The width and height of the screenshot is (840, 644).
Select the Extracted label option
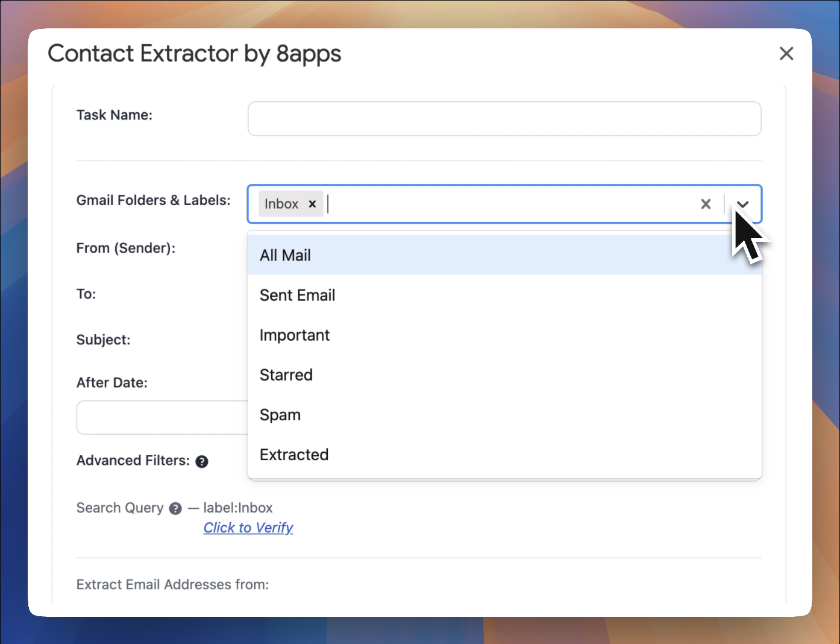pos(504,454)
